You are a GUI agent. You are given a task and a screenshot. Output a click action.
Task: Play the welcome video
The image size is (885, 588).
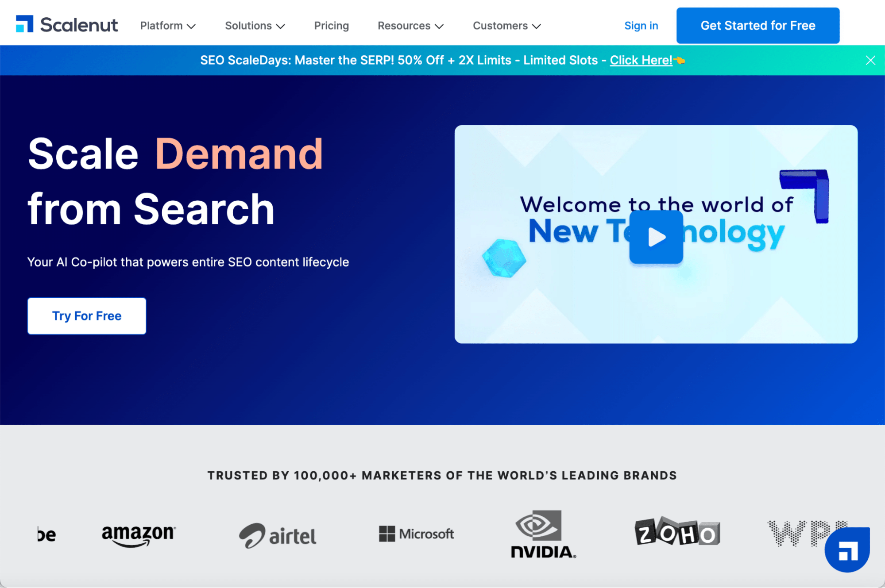tap(656, 237)
